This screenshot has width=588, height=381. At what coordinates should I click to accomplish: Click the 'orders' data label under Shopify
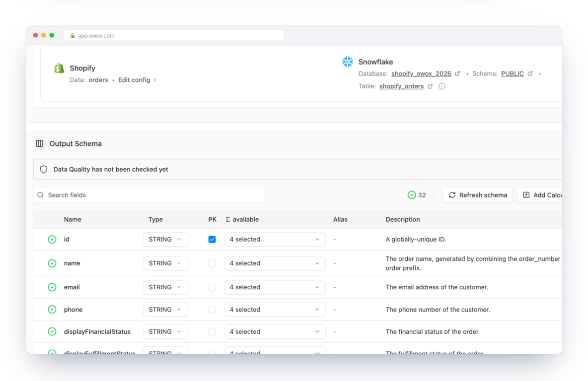98,80
